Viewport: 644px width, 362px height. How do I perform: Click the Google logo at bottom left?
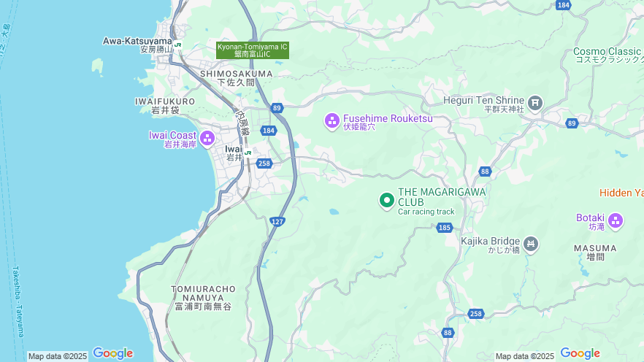point(113,353)
